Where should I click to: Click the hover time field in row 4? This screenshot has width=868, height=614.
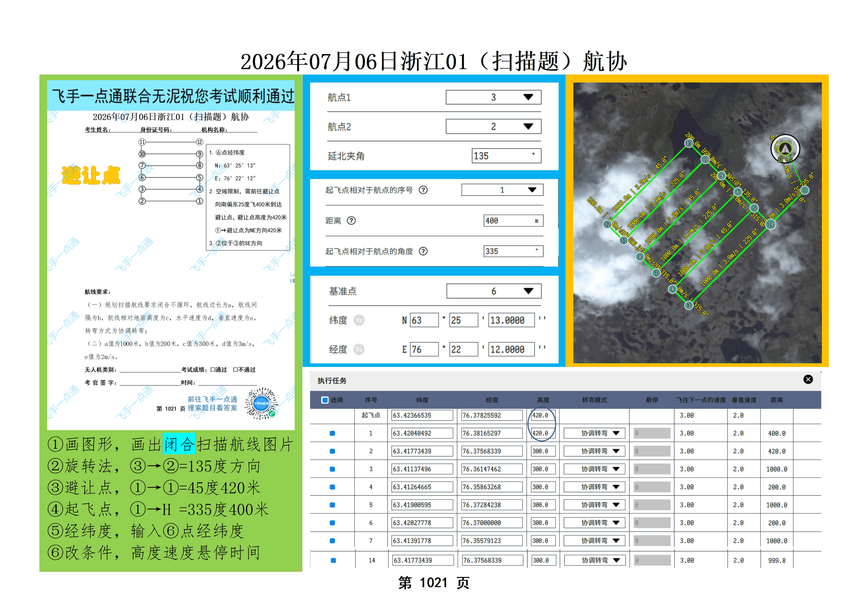(652, 487)
